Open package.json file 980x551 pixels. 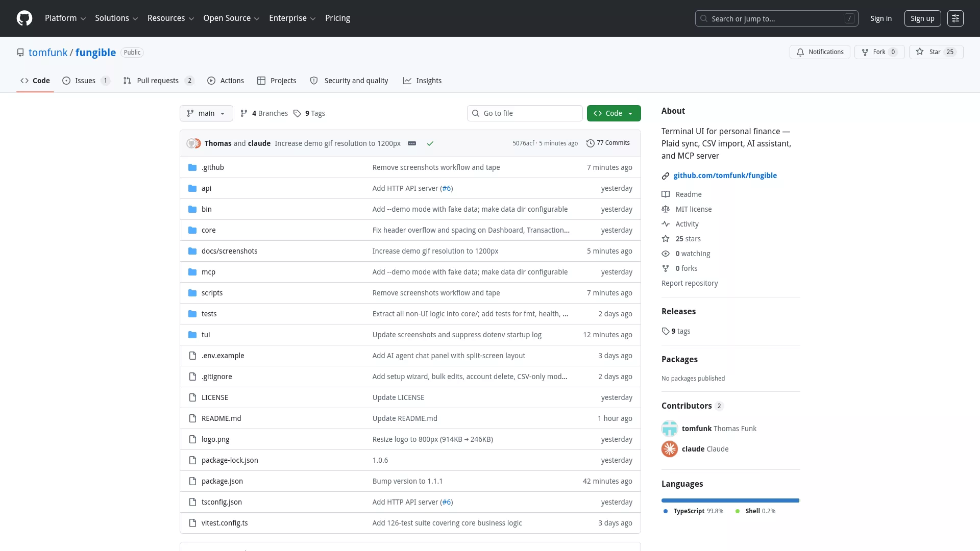[222, 481]
